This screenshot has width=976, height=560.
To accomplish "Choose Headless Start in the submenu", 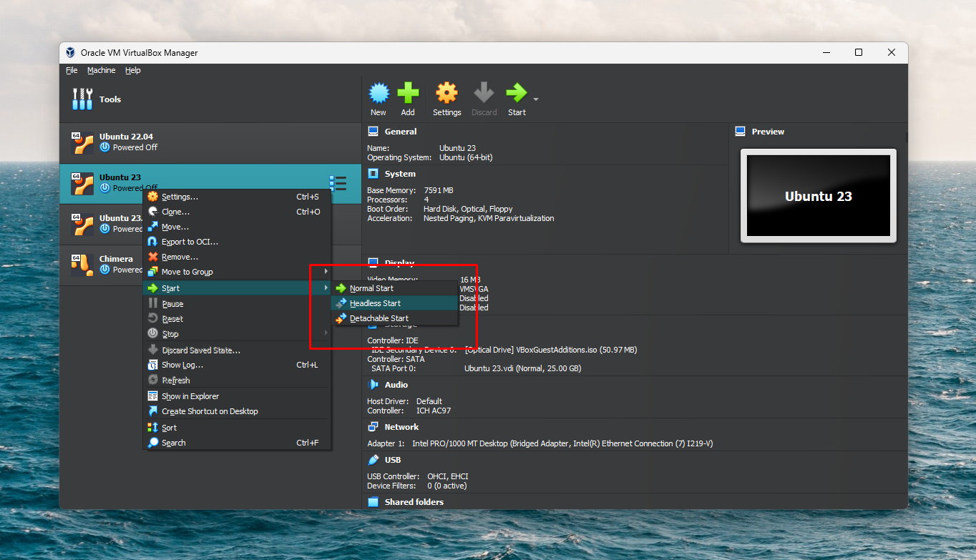I will [x=394, y=303].
